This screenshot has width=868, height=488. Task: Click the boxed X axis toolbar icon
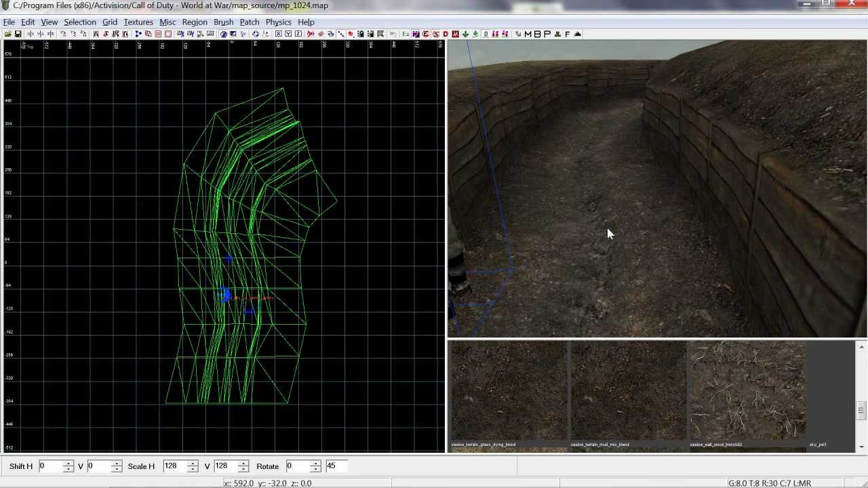278,34
